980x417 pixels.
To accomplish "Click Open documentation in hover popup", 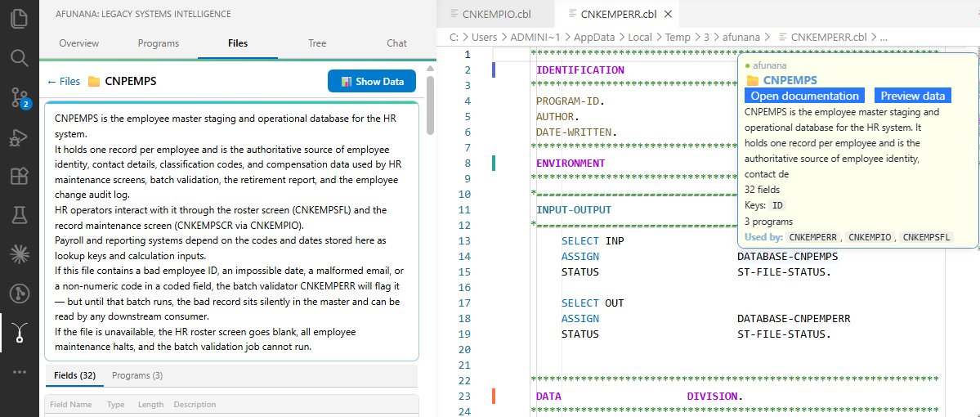I will point(804,96).
